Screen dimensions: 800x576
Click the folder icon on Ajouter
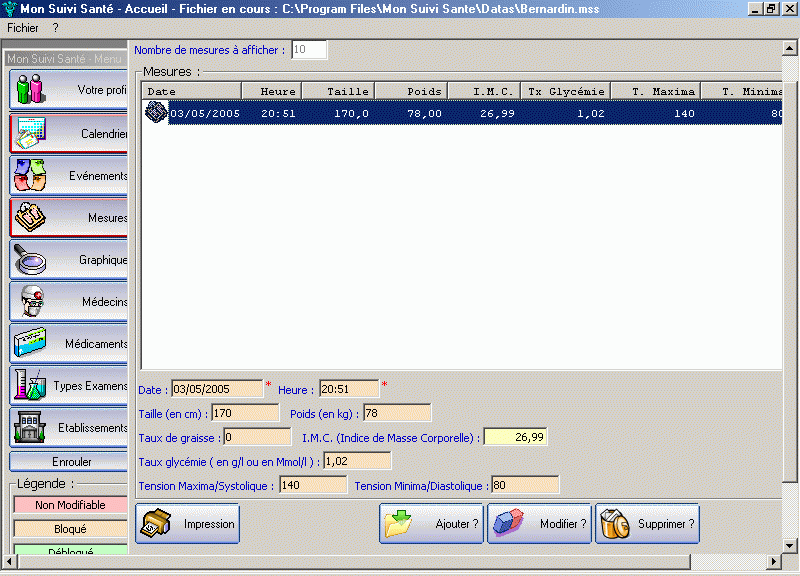tap(398, 523)
